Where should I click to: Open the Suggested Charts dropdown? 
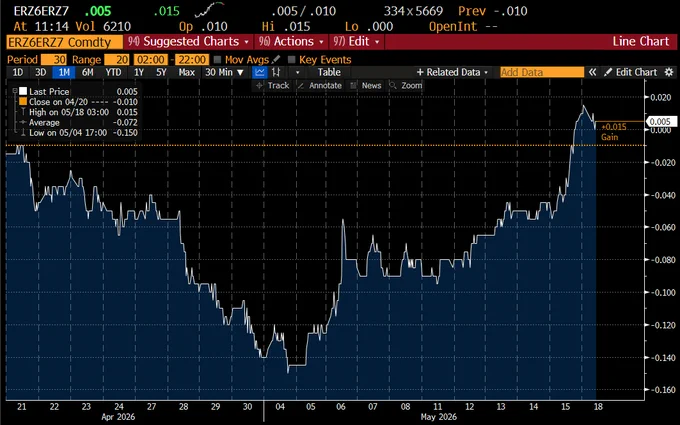click(189, 42)
